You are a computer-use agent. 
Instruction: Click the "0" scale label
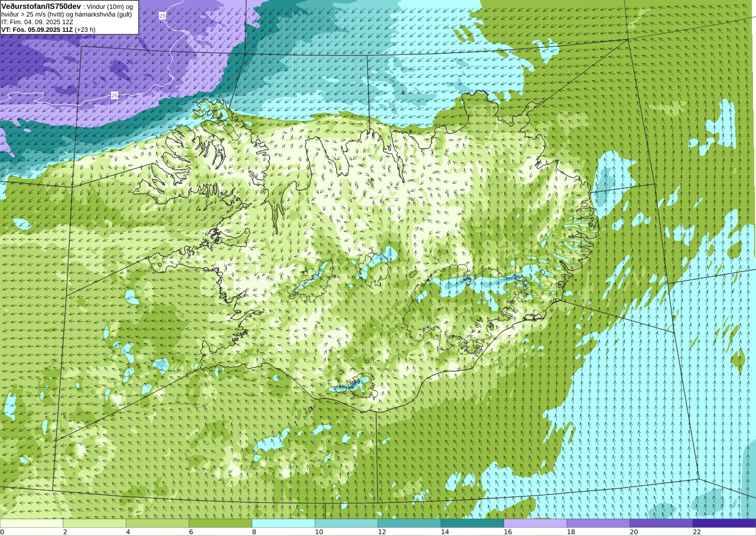[2, 532]
